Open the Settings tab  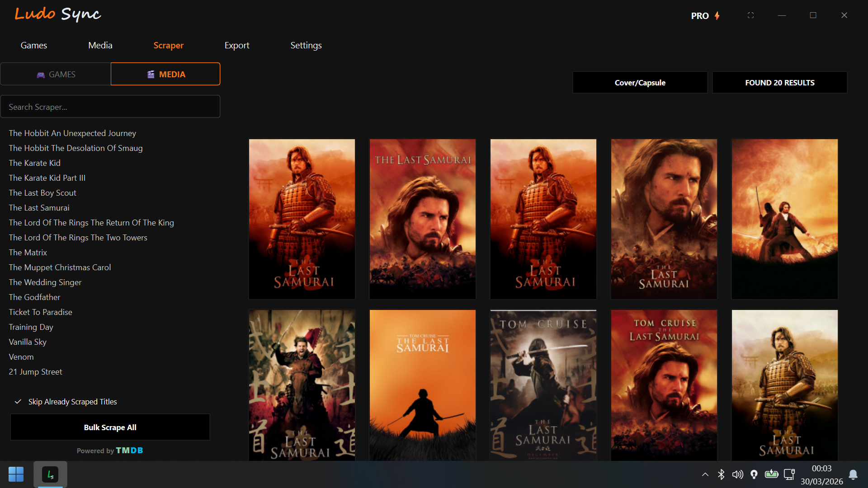coord(306,45)
